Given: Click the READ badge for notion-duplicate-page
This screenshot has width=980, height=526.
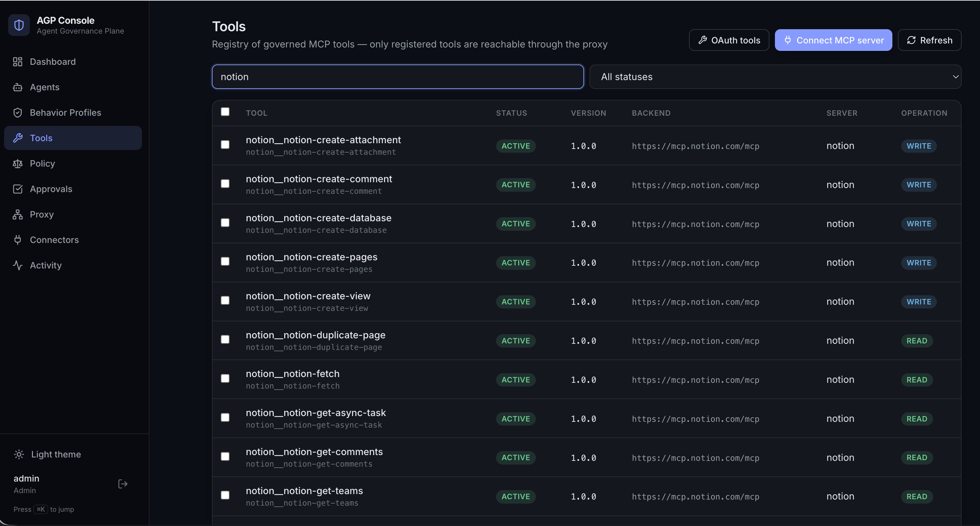Looking at the screenshot, I should click(x=917, y=340).
